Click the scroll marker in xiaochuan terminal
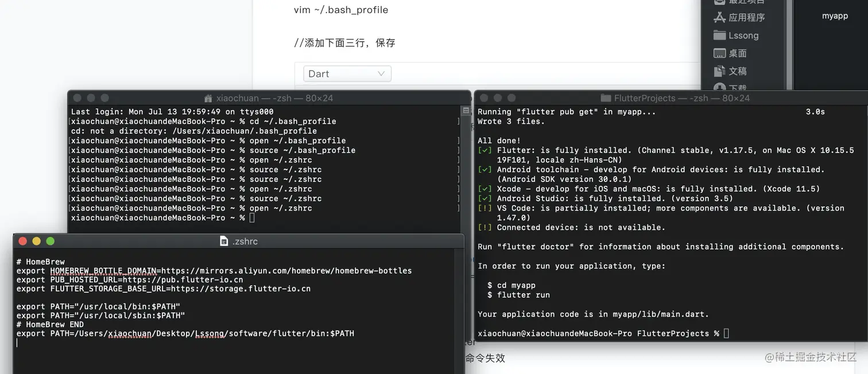Image resolution: width=868 pixels, height=374 pixels. pos(466,110)
